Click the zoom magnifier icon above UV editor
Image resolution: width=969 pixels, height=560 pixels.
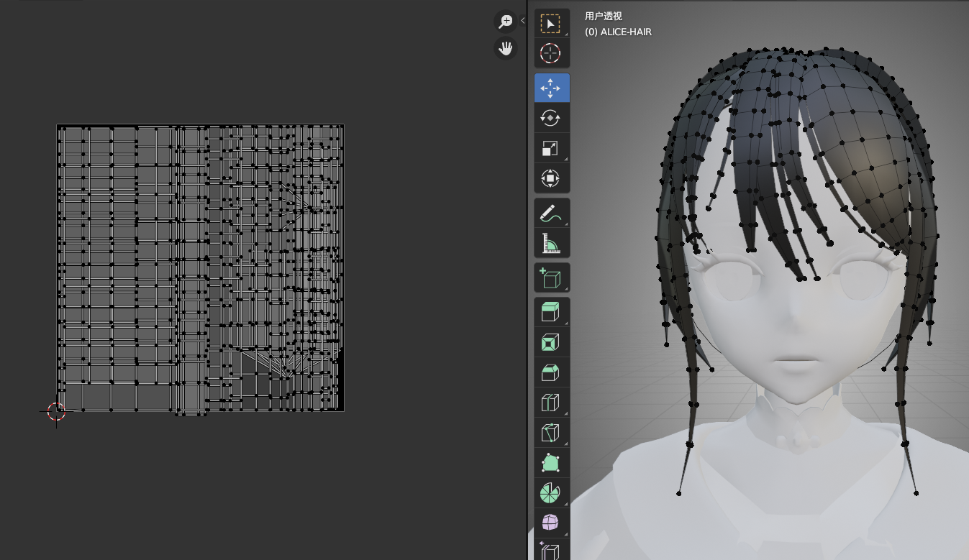coord(504,21)
